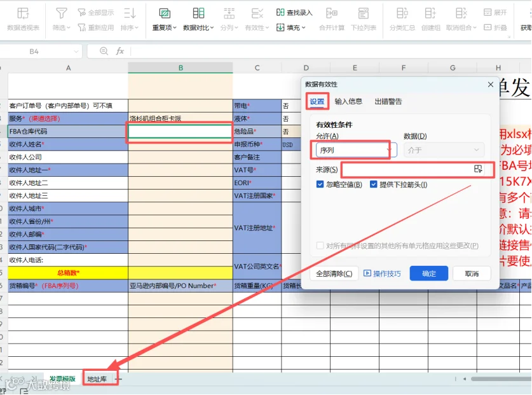Image resolution: width=532 pixels, height=395 pixels.
Task: Select cell 洛杉矶组合柜卡派
Action: 180,118
